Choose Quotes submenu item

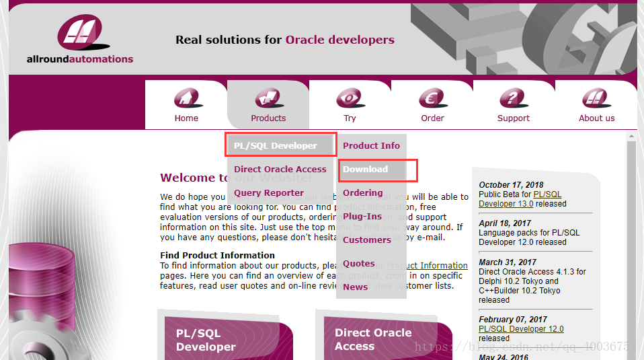pos(358,263)
